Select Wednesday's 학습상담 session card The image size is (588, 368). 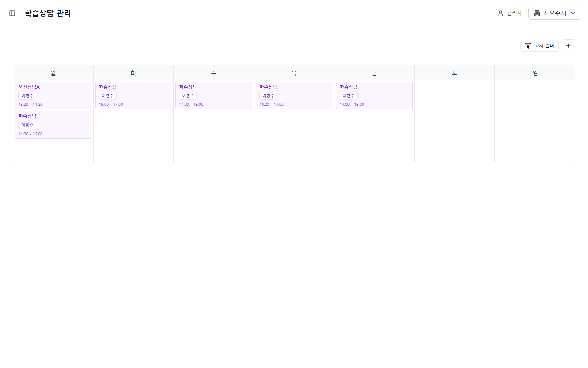click(x=214, y=95)
